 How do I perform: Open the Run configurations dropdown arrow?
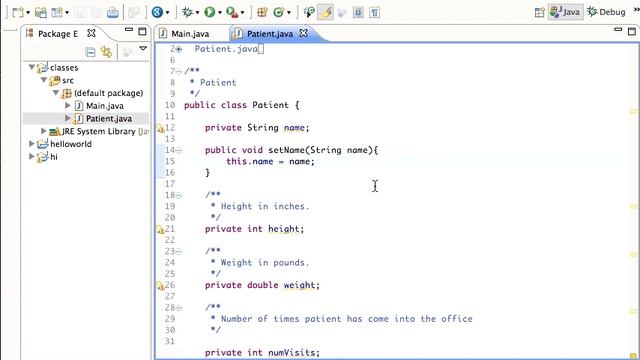pyautogui.click(x=220, y=13)
